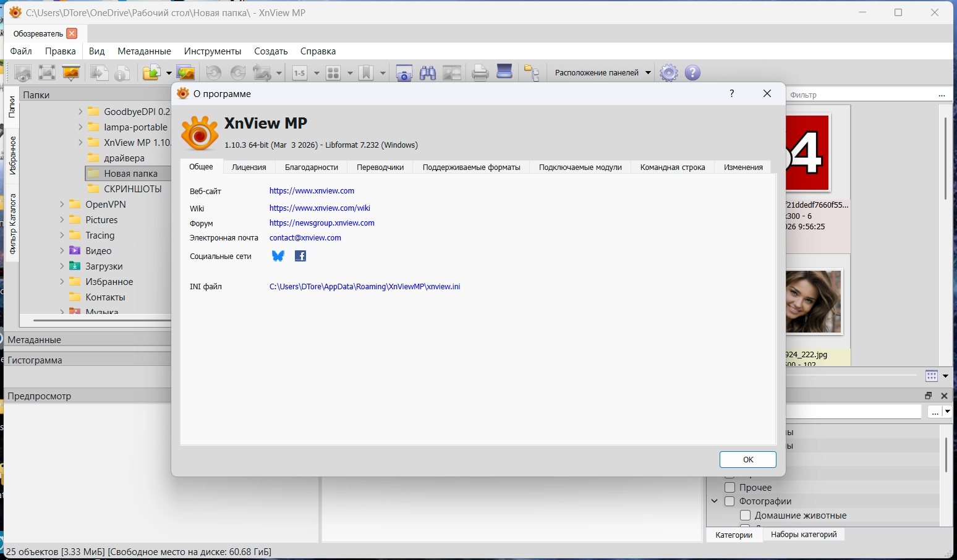Viewport: 957px width, 560px height.
Task: Open the Файл menu
Action: click(22, 51)
